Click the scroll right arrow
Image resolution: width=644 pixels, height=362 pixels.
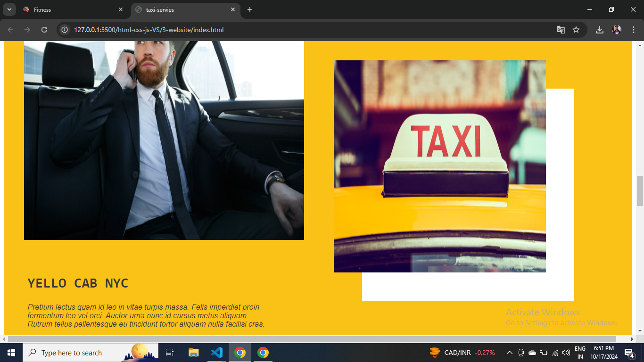pyautogui.click(x=632, y=339)
